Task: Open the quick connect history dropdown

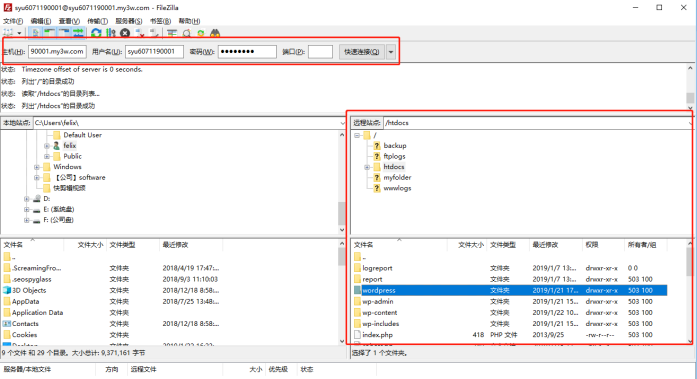Action: [x=391, y=52]
